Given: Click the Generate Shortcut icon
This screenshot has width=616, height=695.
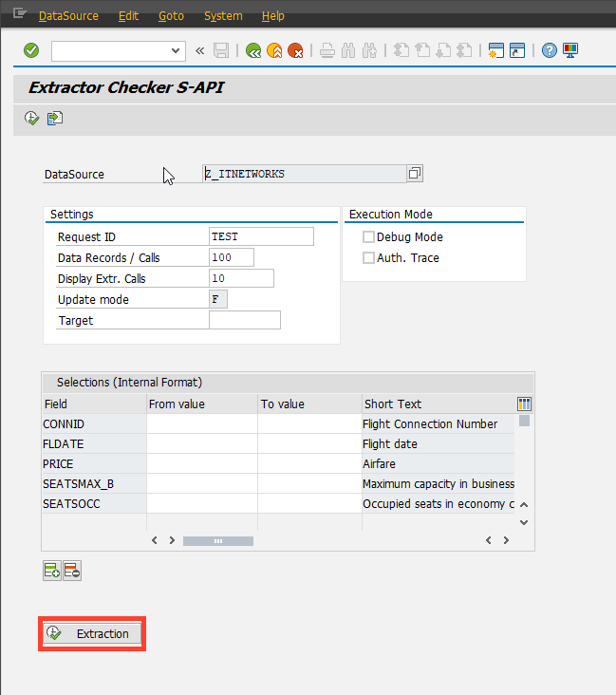Looking at the screenshot, I should tap(517, 50).
